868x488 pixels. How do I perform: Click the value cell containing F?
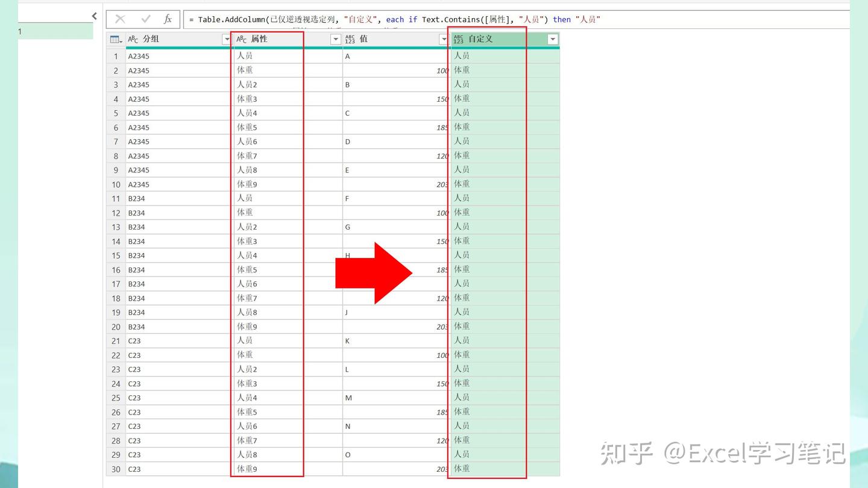(396, 198)
